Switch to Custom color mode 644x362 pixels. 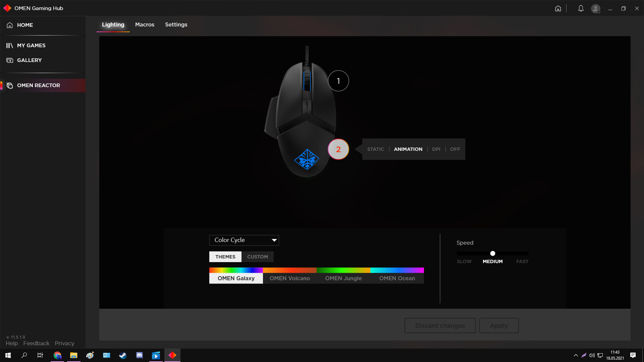(x=257, y=257)
